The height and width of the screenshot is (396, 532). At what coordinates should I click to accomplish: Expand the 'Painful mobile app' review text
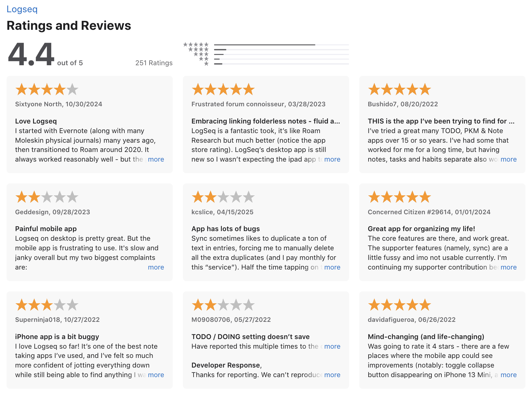(156, 267)
